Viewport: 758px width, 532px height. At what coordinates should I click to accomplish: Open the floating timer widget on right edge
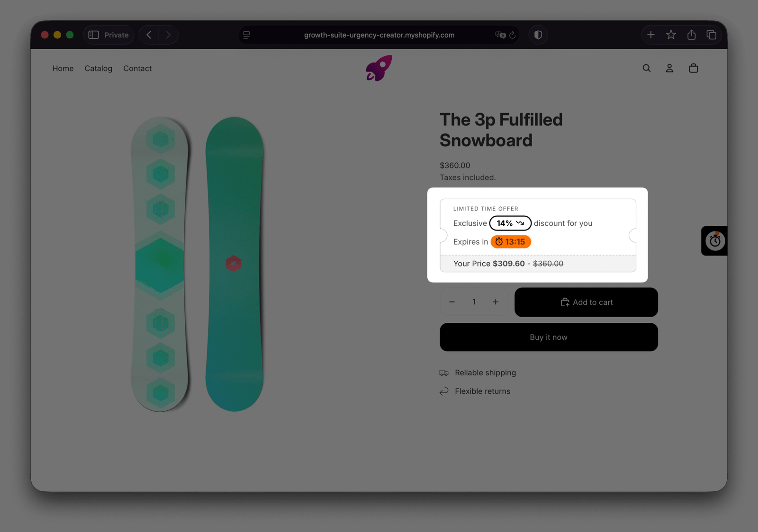pyautogui.click(x=714, y=241)
